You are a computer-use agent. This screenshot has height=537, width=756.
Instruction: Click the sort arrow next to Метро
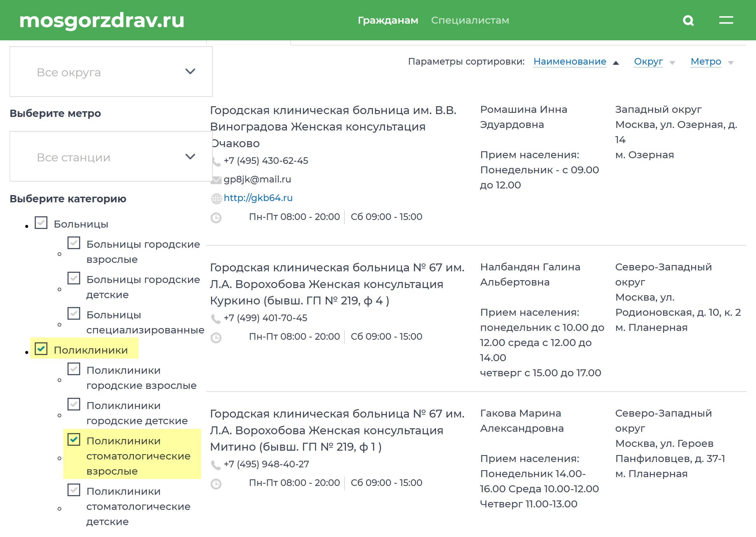tap(730, 63)
